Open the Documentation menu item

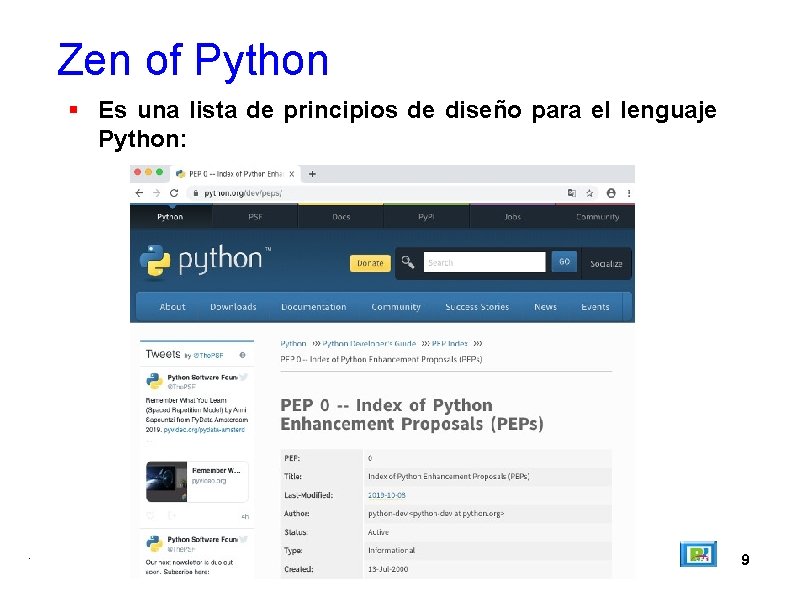314,307
